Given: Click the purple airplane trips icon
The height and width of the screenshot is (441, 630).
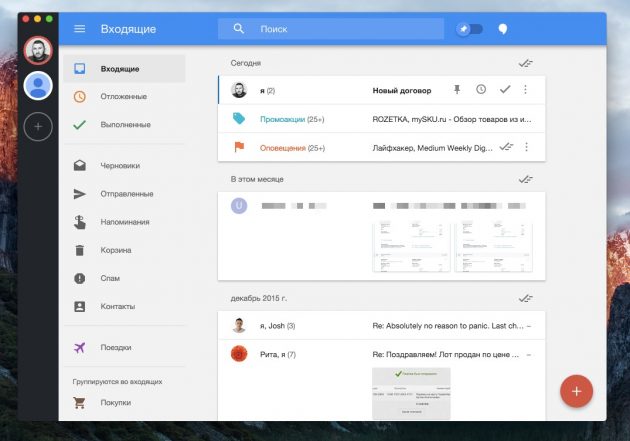Looking at the screenshot, I should [x=80, y=347].
